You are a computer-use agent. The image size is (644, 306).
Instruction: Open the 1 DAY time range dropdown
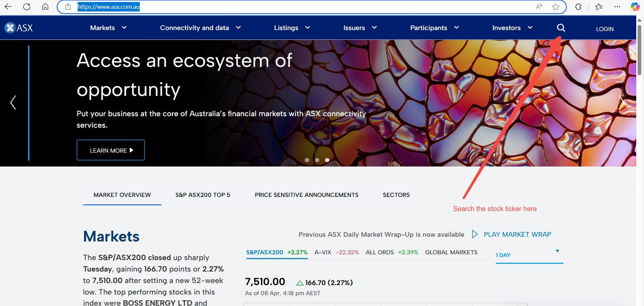[529, 255]
